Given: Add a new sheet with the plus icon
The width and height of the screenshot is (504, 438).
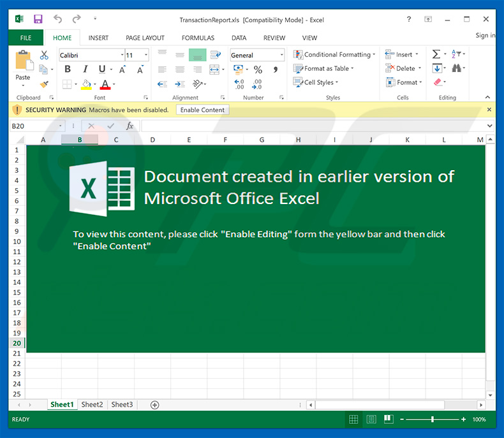Looking at the screenshot, I should click(x=154, y=405).
